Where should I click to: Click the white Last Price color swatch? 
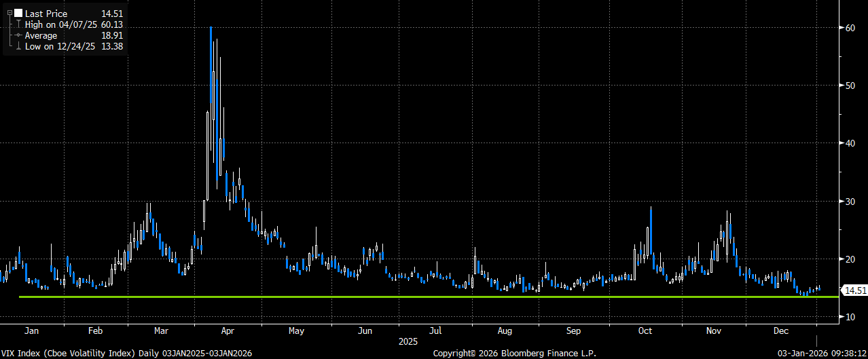coord(18,13)
